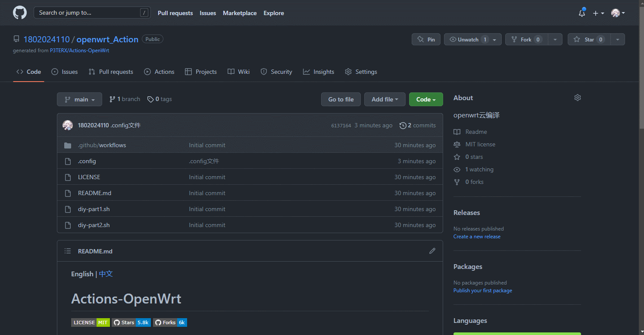Star this repository
This screenshot has height=335, width=644.
coord(589,39)
